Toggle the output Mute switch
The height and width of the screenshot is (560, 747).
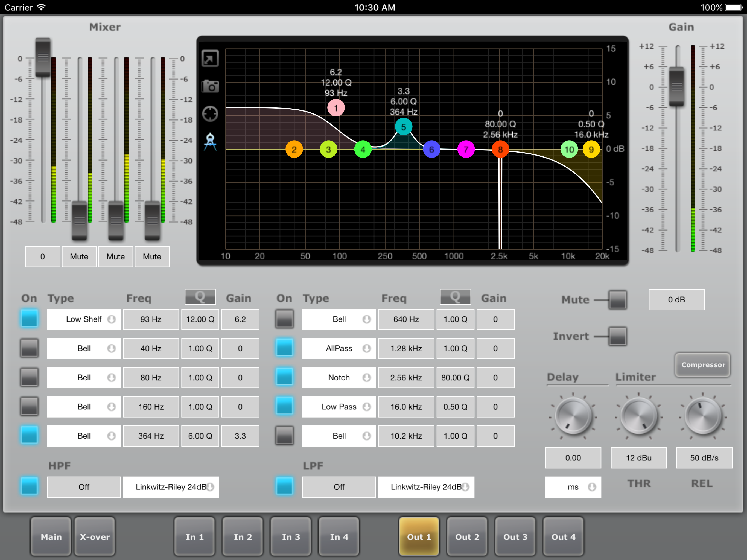(617, 300)
